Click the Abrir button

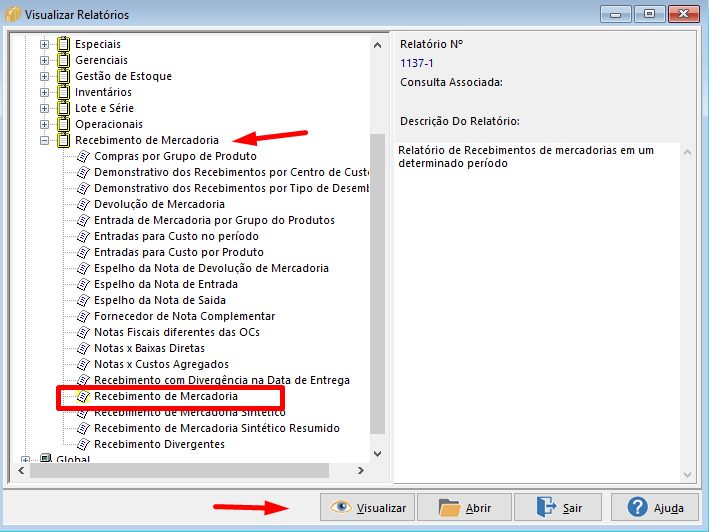(x=464, y=507)
